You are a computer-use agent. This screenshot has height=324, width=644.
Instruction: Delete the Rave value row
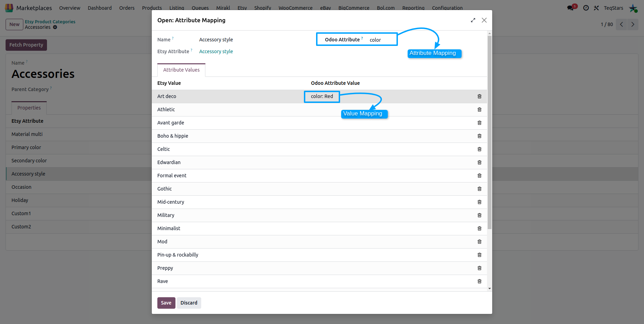(x=479, y=281)
